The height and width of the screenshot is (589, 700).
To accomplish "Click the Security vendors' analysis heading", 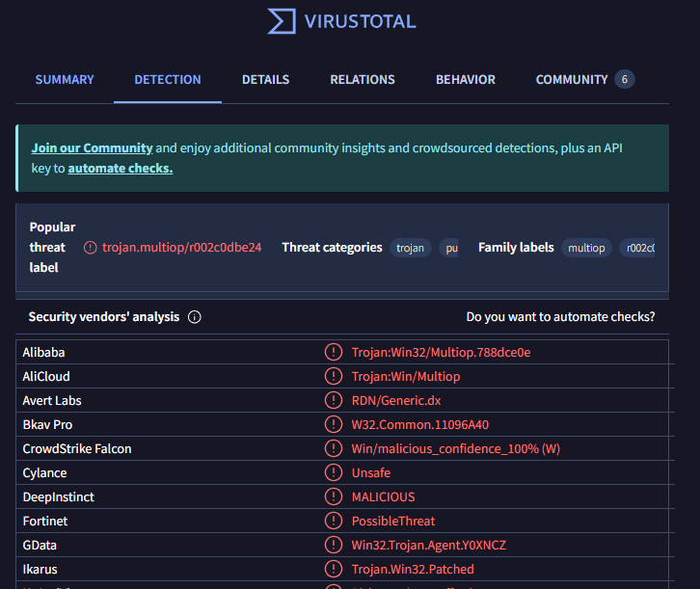I will click(104, 317).
